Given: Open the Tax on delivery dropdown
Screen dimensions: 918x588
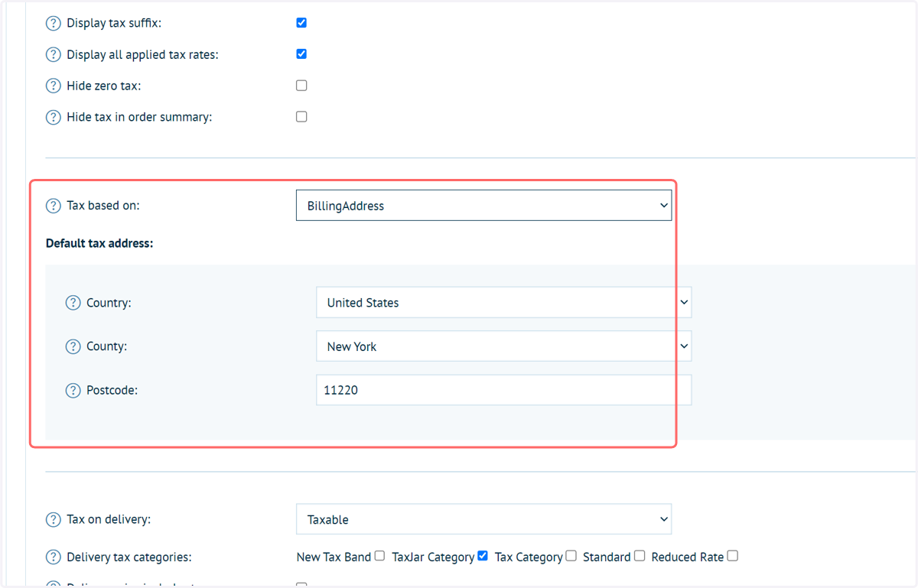Looking at the screenshot, I should tap(483, 519).
